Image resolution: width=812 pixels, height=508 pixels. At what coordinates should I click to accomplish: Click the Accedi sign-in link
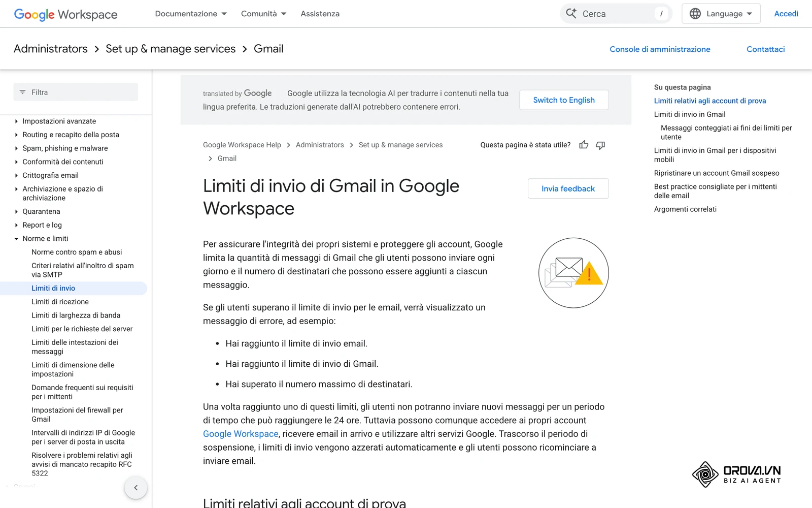pyautogui.click(x=786, y=14)
